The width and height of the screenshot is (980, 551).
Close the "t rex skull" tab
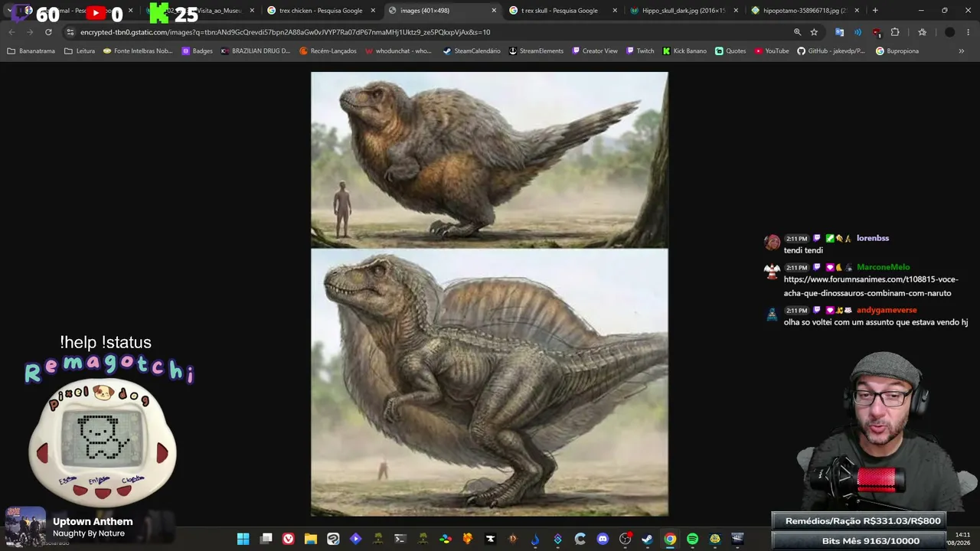click(615, 11)
